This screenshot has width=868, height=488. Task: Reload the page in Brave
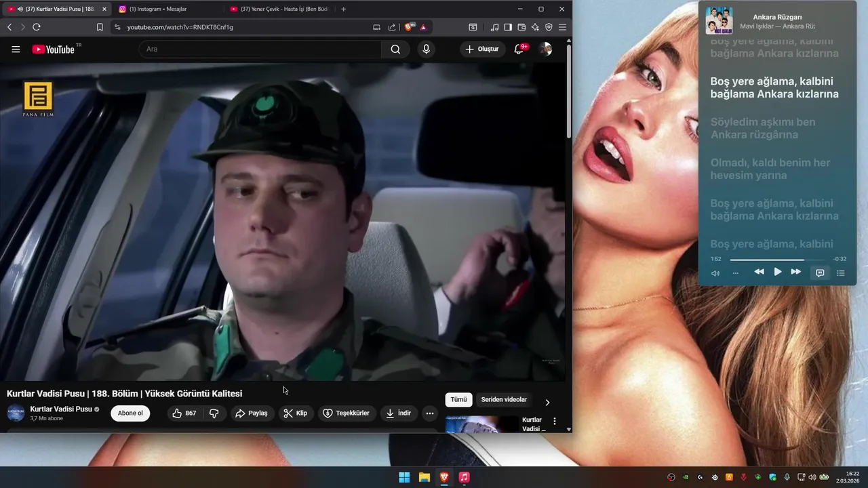tap(37, 27)
